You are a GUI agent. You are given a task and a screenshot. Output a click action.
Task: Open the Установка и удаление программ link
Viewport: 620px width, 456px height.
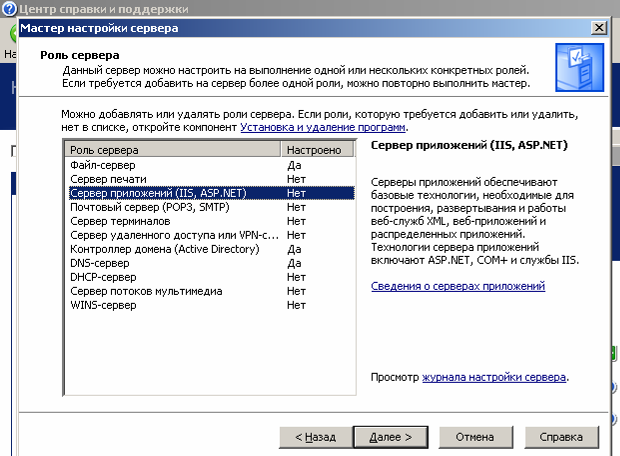click(323, 127)
